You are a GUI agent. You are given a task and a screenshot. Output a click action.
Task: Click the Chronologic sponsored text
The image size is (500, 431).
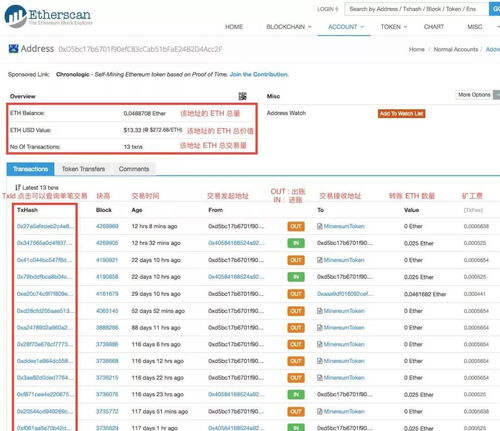tap(73, 74)
